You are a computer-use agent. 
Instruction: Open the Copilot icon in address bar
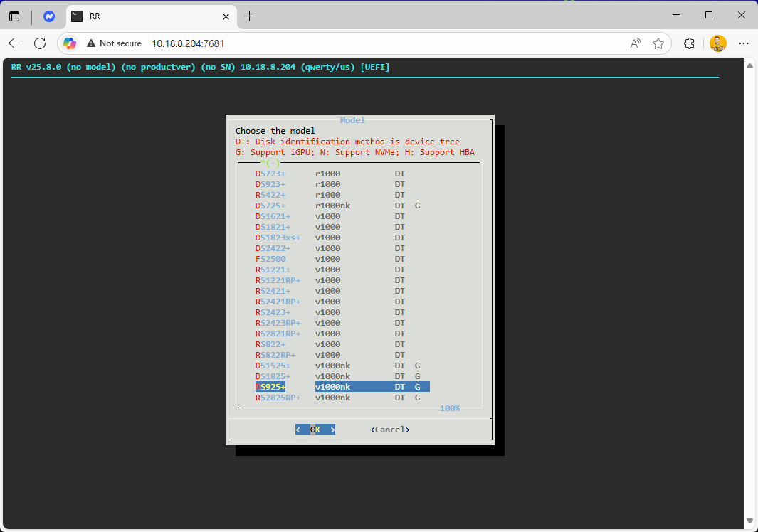(70, 43)
